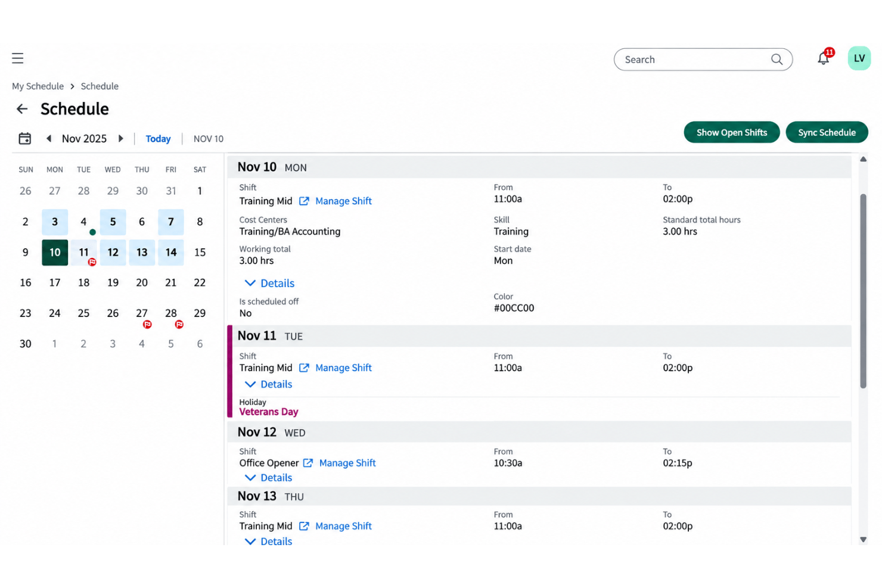Click Manage Shift for Office Opener

click(347, 463)
